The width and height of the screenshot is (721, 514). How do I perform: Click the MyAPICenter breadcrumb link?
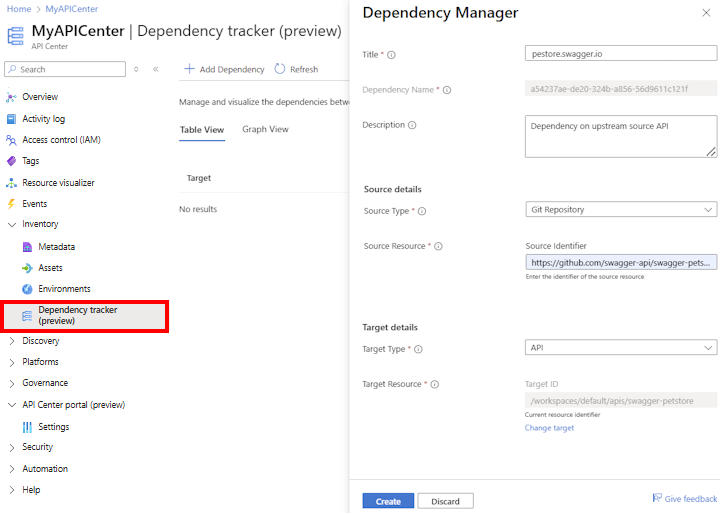[x=72, y=9]
